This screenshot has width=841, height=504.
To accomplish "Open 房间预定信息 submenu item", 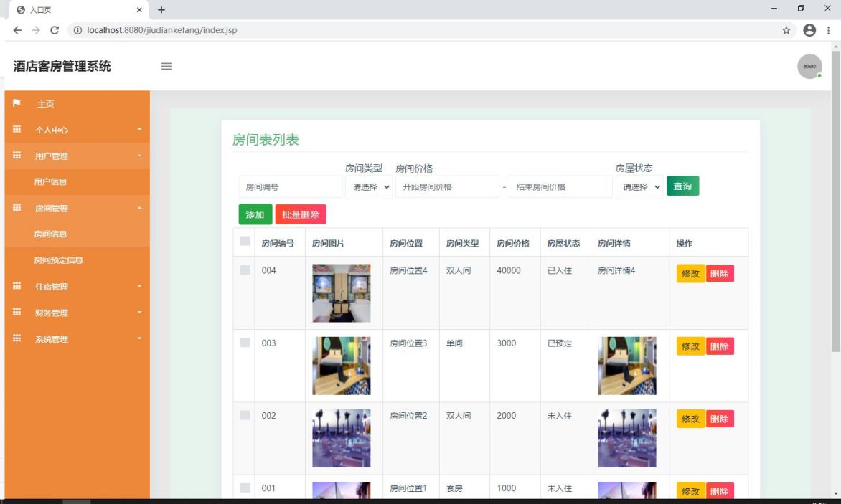I will pos(77,260).
